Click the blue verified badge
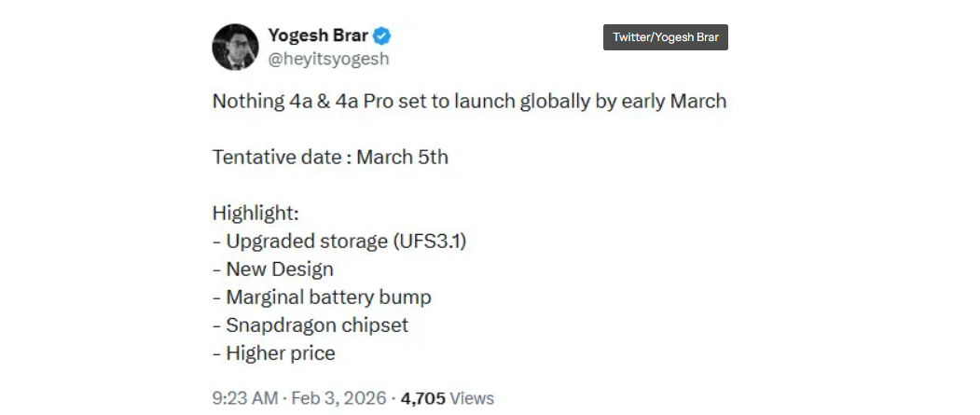The height and width of the screenshot is (415, 980). (x=383, y=36)
